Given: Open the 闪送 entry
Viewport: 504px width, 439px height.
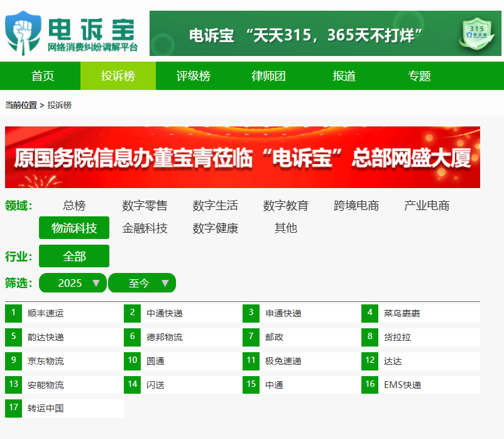Looking at the screenshot, I should tap(155, 385).
